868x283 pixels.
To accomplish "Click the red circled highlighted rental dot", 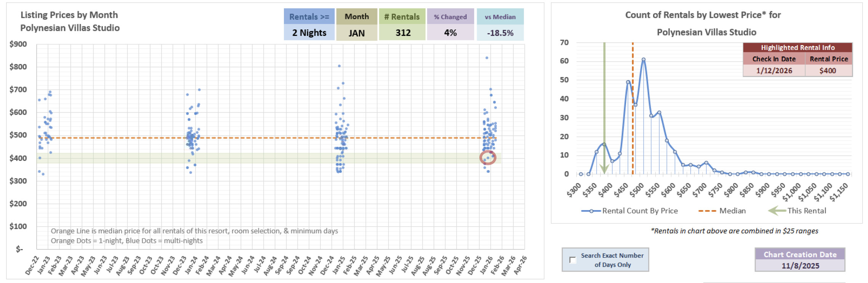I will [488, 158].
